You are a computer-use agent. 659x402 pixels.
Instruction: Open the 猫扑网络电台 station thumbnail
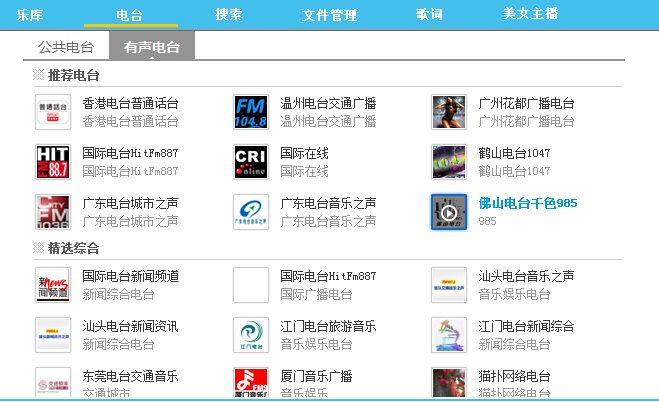tap(448, 383)
